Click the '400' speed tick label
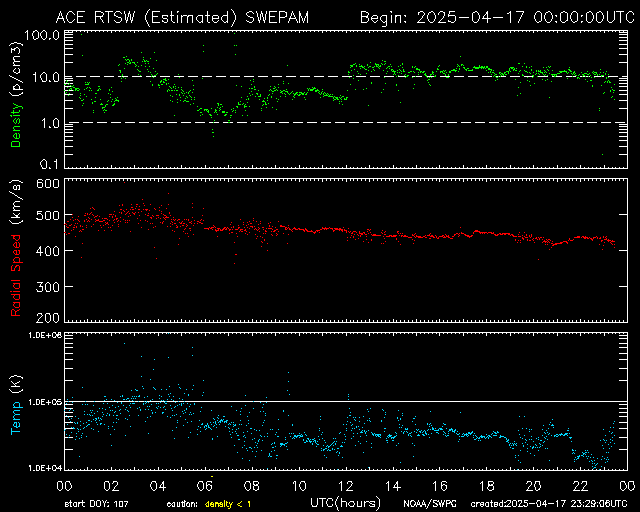640x512 pixels. click(x=48, y=251)
